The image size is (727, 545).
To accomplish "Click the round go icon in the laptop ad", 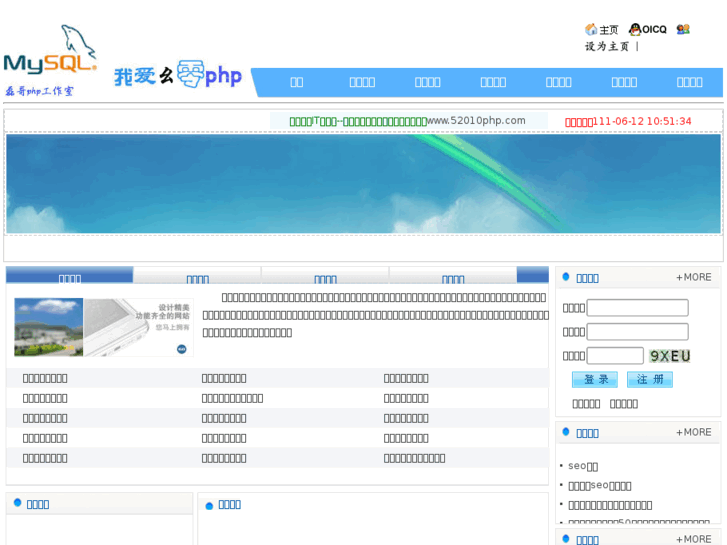I will coord(182,349).
